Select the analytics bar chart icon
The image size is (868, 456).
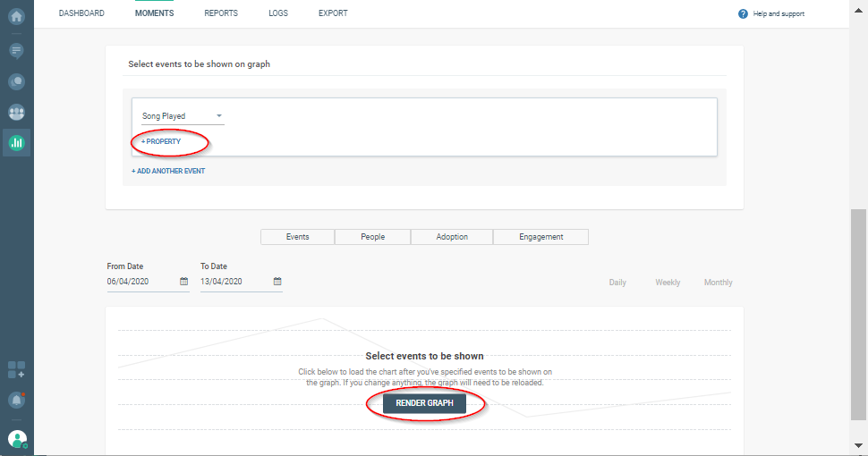point(16,142)
